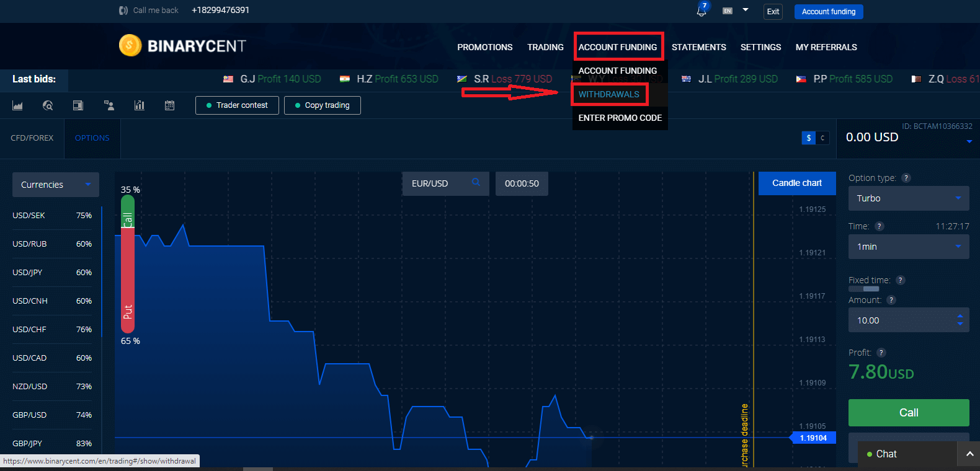Select USD/JPY 60% pair

click(x=52, y=273)
